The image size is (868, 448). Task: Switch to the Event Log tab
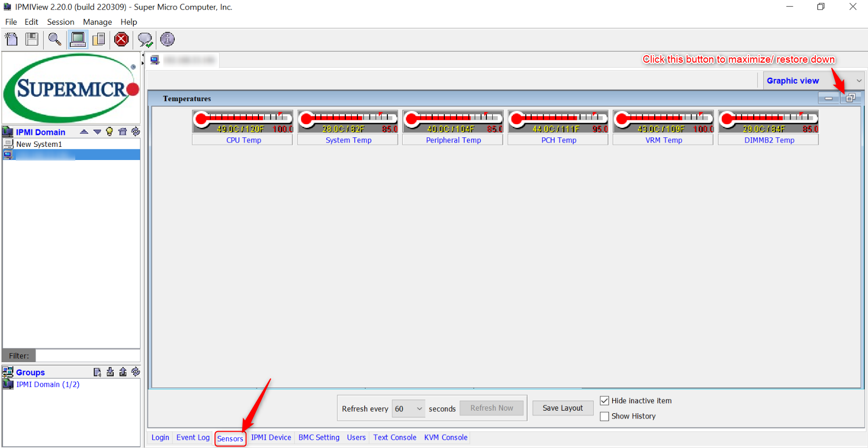[193, 437]
